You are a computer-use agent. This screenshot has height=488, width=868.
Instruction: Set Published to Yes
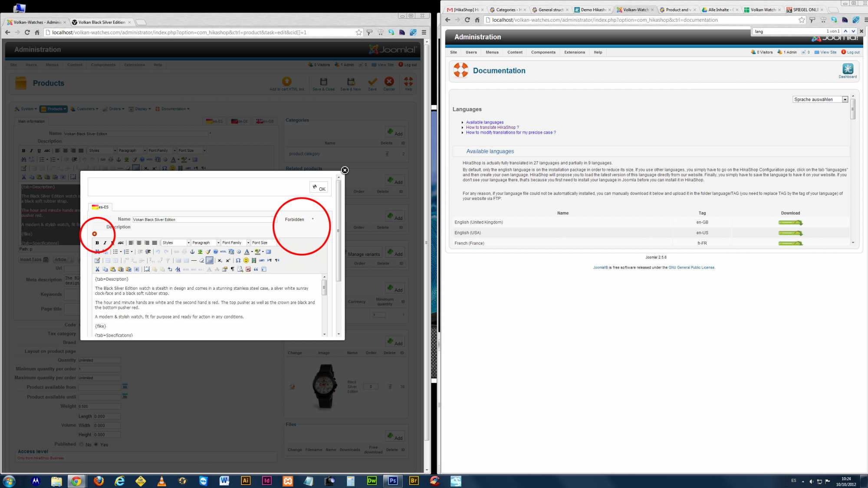96,444
